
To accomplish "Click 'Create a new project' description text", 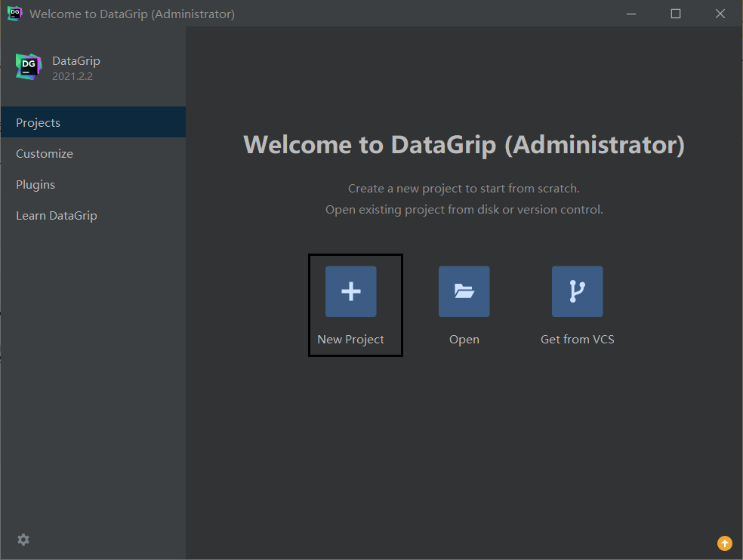I will [x=464, y=189].
